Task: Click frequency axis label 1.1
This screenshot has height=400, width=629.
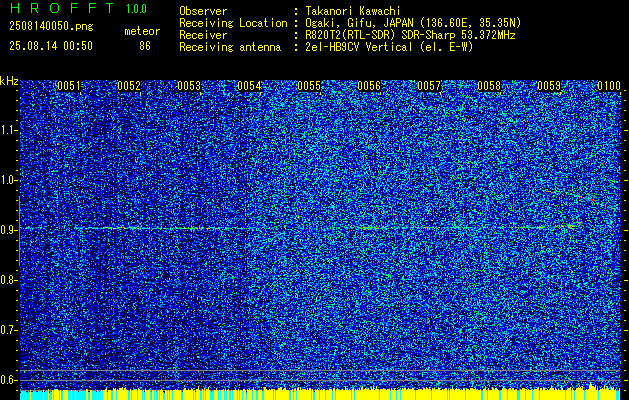Action: [8, 130]
